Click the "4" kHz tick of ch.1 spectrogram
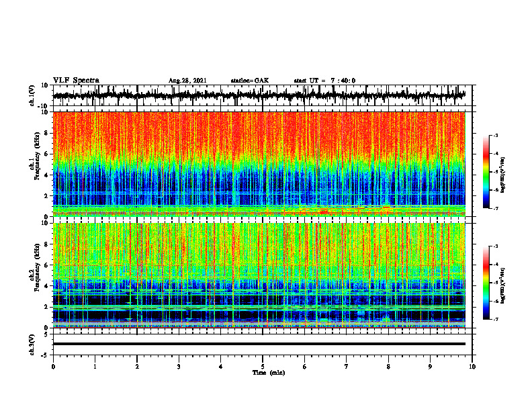The image size is (532, 411). tap(46, 175)
